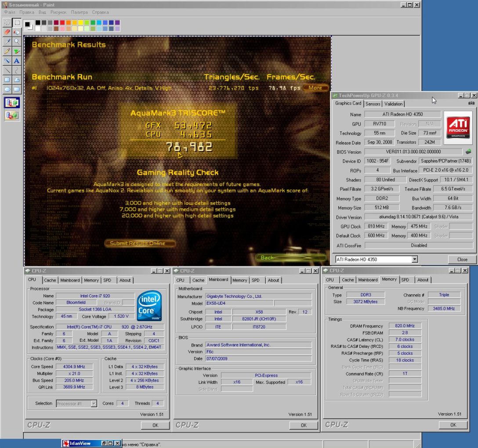Screen dimensions: 478x448
Task: Open the Вид menu in Paint
Action: [x=42, y=12]
